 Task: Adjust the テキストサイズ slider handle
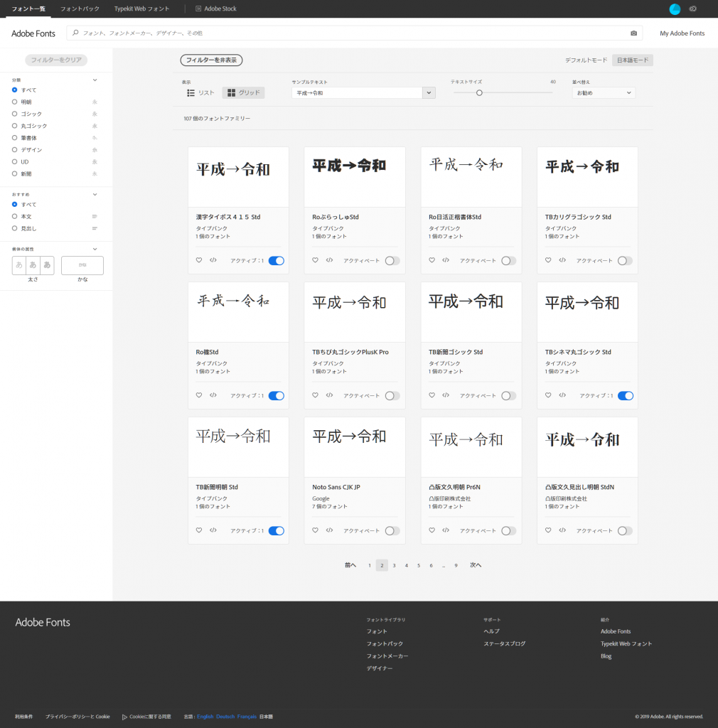479,93
